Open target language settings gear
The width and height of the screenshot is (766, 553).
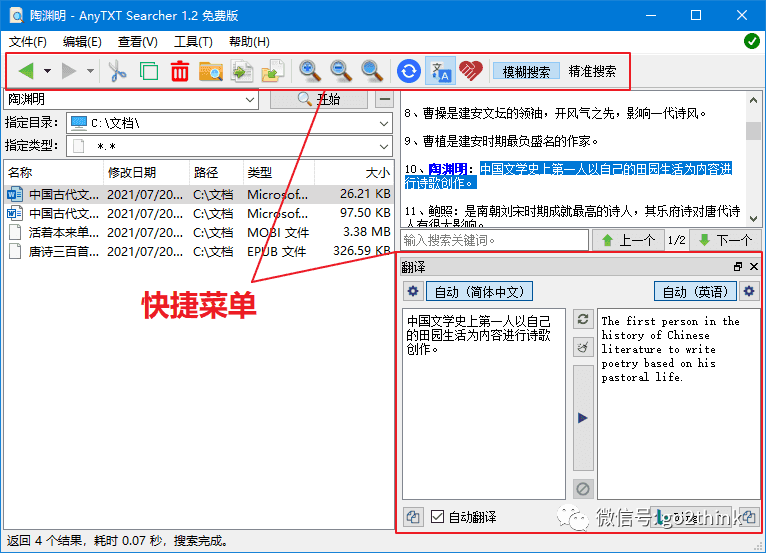749,292
